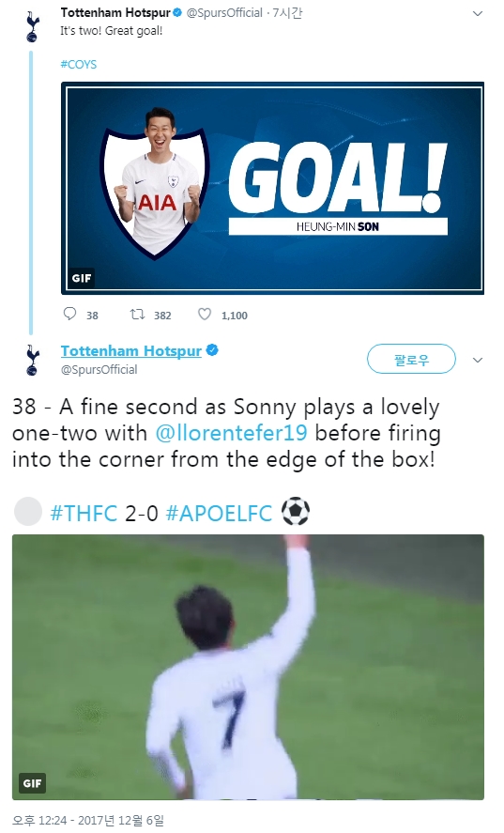Viewport: 504px width, 833px height.
Task: Click Tottenham crest avatar on top tweet
Action: point(33,26)
